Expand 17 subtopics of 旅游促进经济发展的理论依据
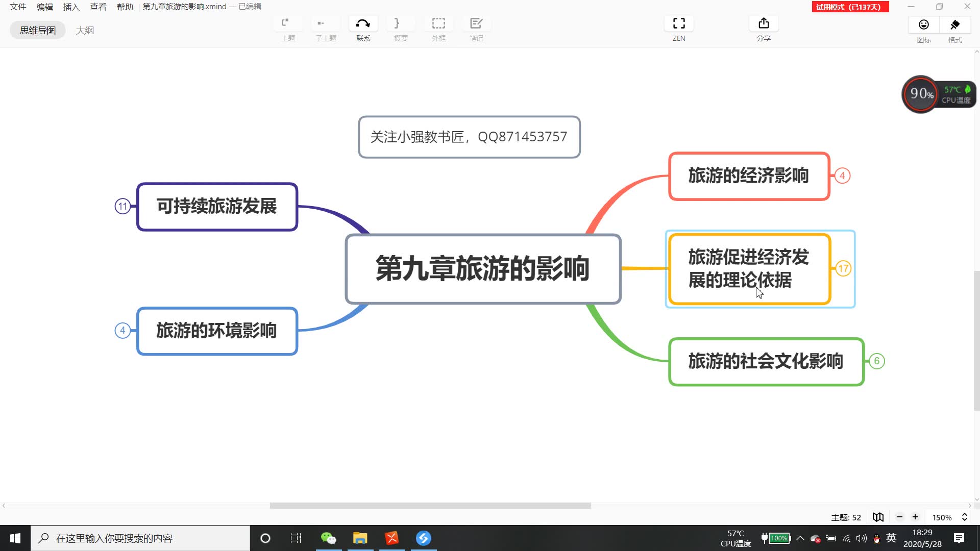Viewport: 980px width, 551px height. pyautogui.click(x=843, y=269)
